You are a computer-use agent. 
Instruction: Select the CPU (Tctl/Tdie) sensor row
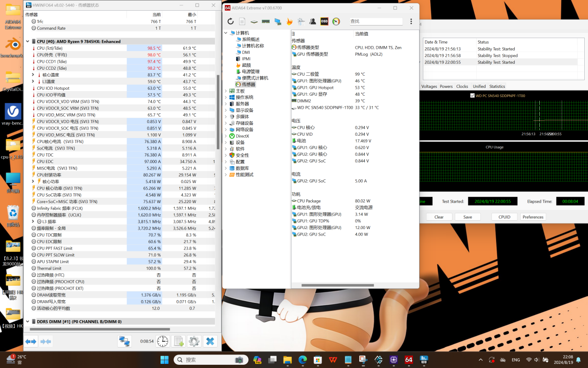[120, 48]
